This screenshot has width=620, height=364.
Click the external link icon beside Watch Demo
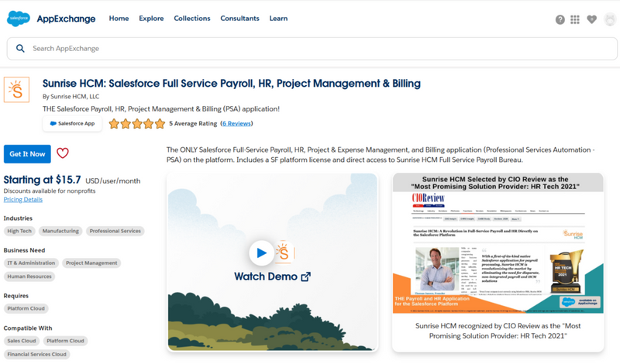point(305,276)
